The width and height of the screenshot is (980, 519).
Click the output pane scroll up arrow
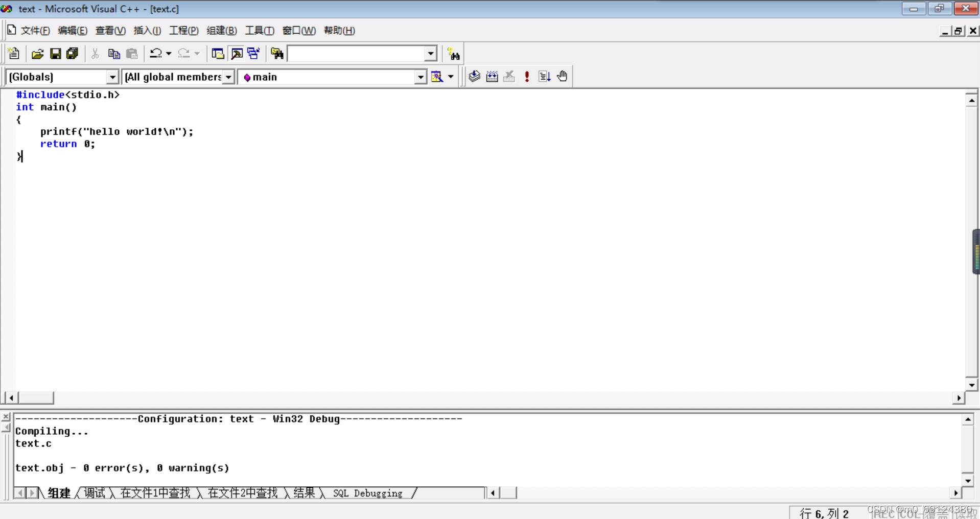pyautogui.click(x=968, y=419)
